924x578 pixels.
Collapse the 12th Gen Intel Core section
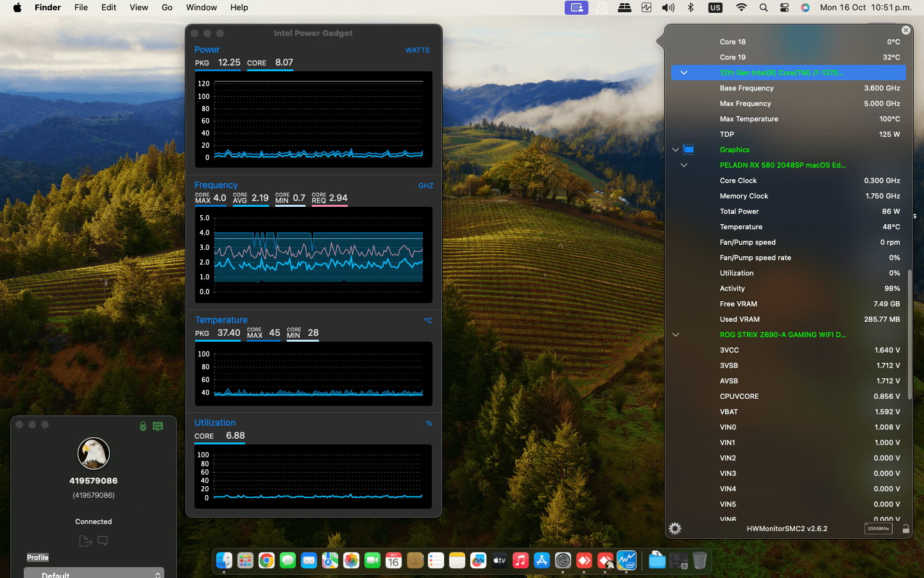tap(684, 73)
